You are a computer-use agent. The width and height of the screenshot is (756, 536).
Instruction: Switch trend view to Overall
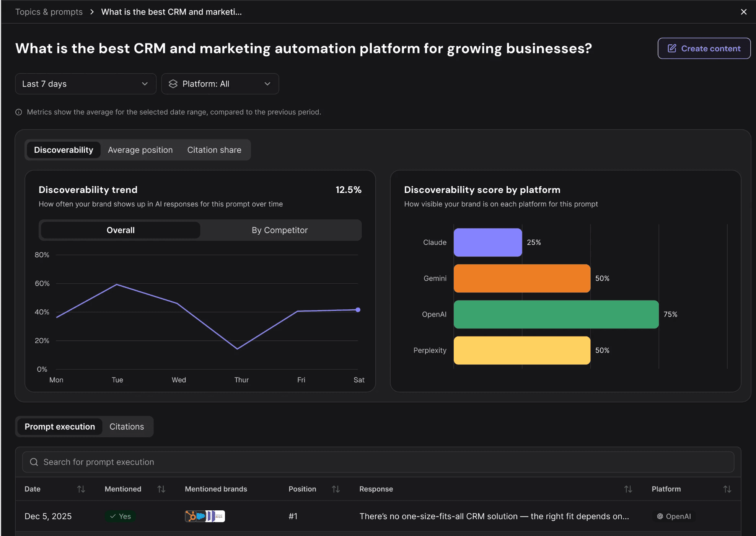121,230
